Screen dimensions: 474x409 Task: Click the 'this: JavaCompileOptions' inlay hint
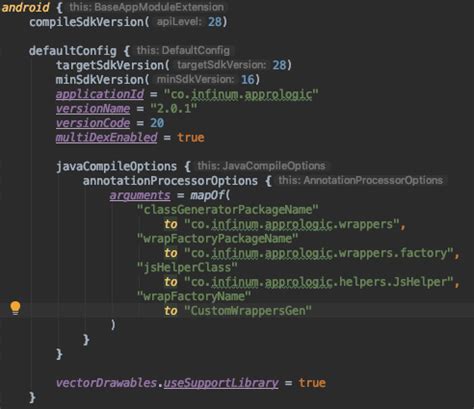(x=261, y=166)
